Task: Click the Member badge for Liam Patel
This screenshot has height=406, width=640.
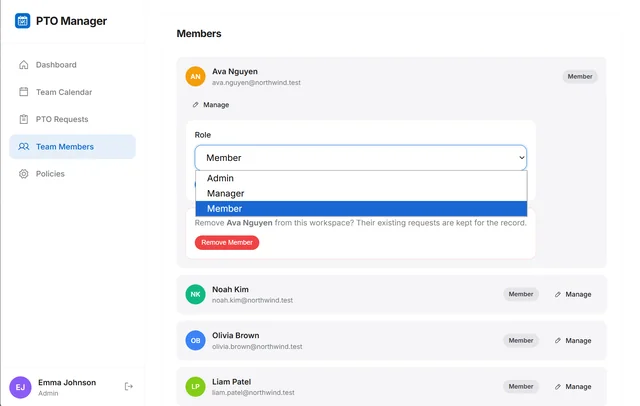Action: point(521,386)
